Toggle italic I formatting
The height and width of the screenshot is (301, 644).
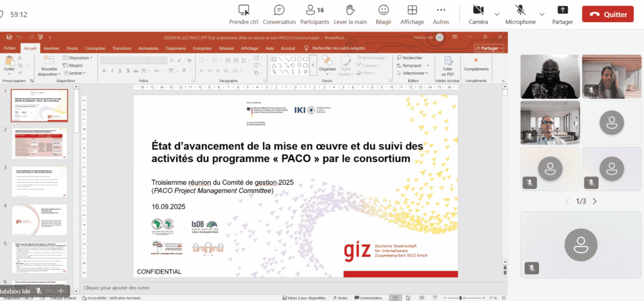point(112,70)
